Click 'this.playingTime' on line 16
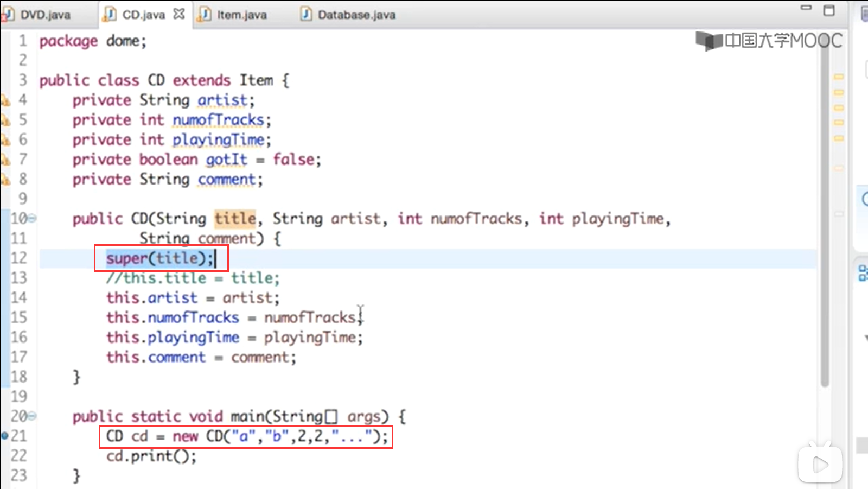Viewport: 868px width, 489px height. coord(173,338)
